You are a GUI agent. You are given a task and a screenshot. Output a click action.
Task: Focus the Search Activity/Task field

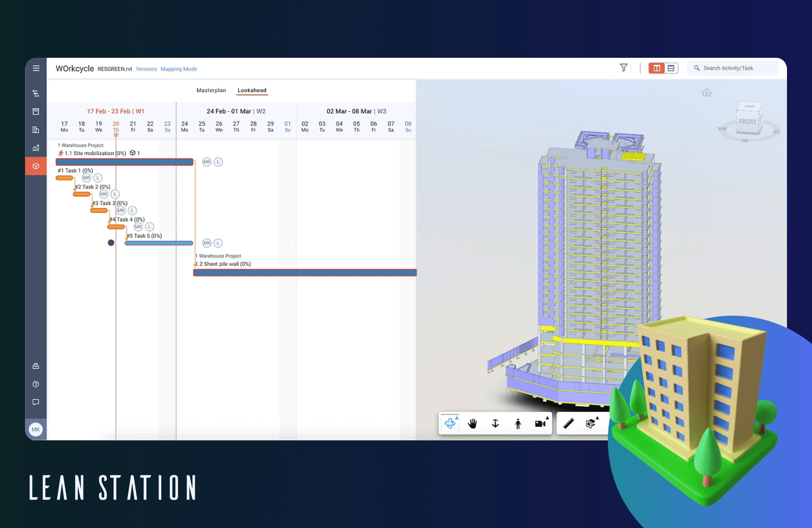[x=732, y=68]
